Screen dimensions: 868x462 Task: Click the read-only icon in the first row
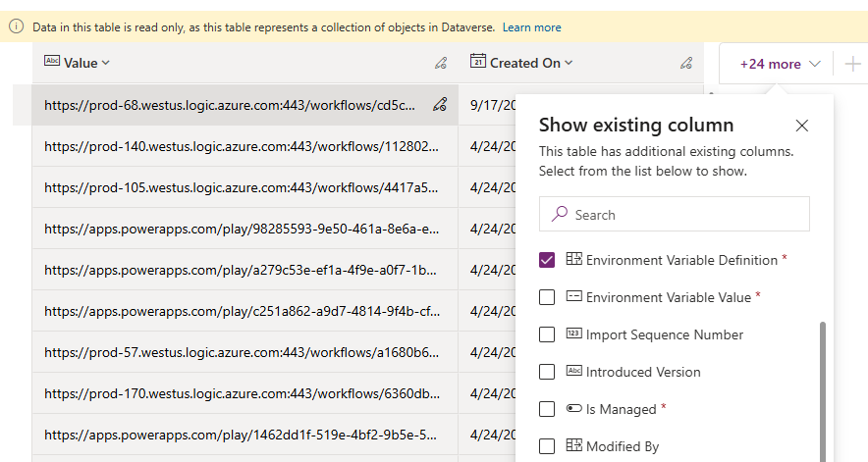[440, 105]
